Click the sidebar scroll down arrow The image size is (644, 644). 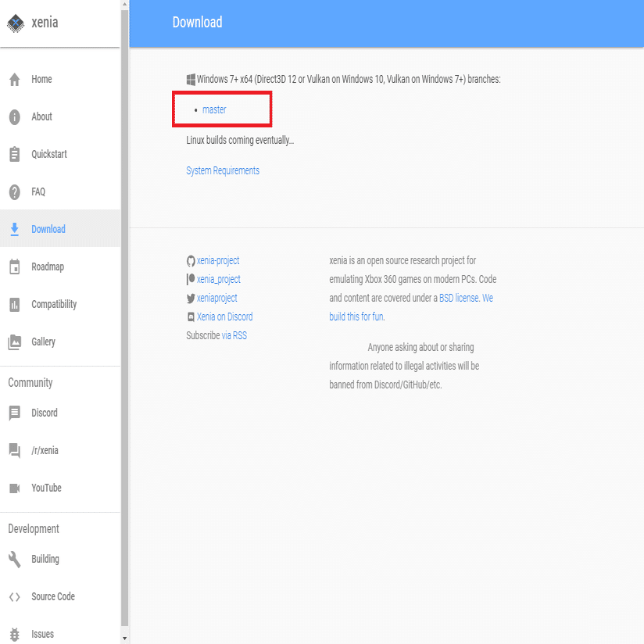(x=125, y=639)
